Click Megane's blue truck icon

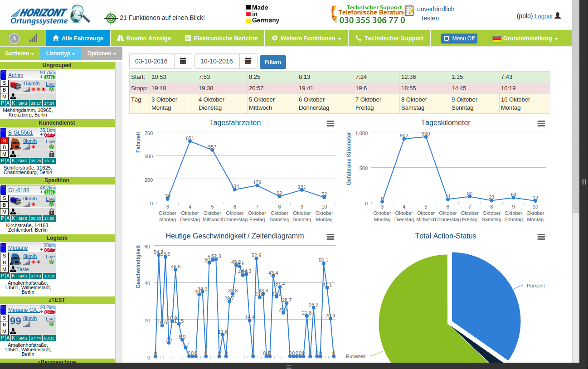point(15,259)
